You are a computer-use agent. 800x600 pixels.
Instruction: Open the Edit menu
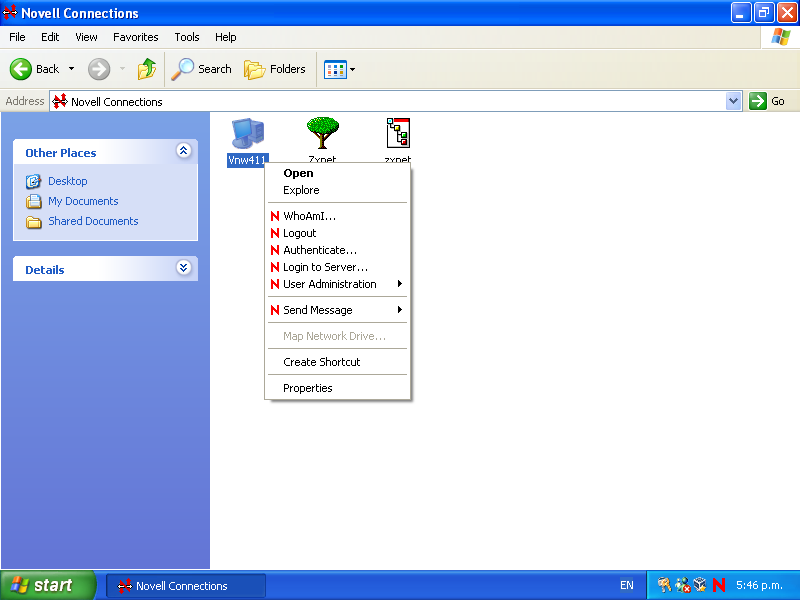pyautogui.click(x=50, y=37)
